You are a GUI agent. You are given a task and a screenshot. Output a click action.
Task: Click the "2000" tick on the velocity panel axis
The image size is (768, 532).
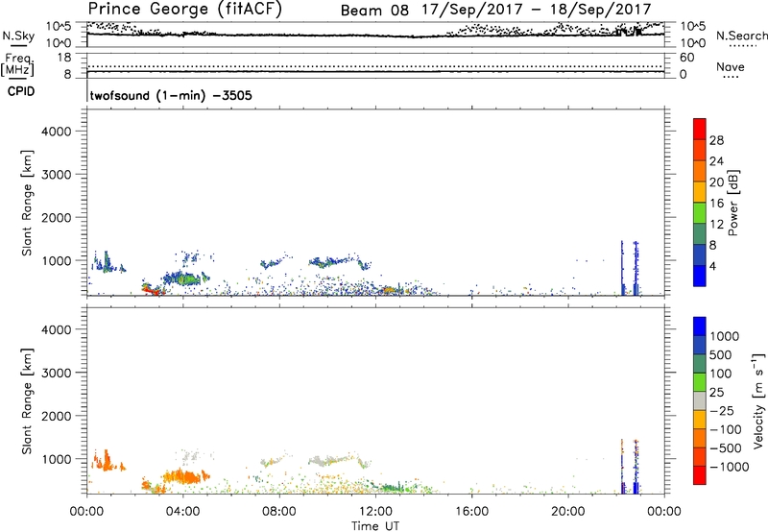[56, 416]
